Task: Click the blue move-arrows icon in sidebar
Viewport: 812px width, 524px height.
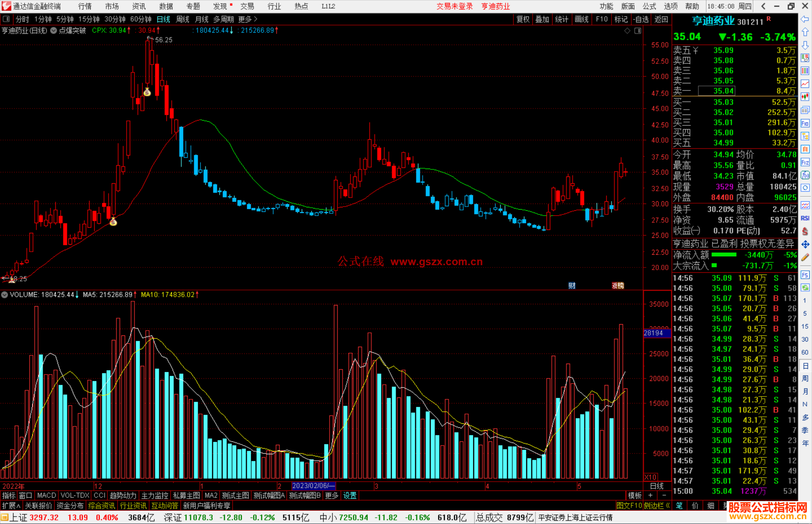Action: (805, 245)
